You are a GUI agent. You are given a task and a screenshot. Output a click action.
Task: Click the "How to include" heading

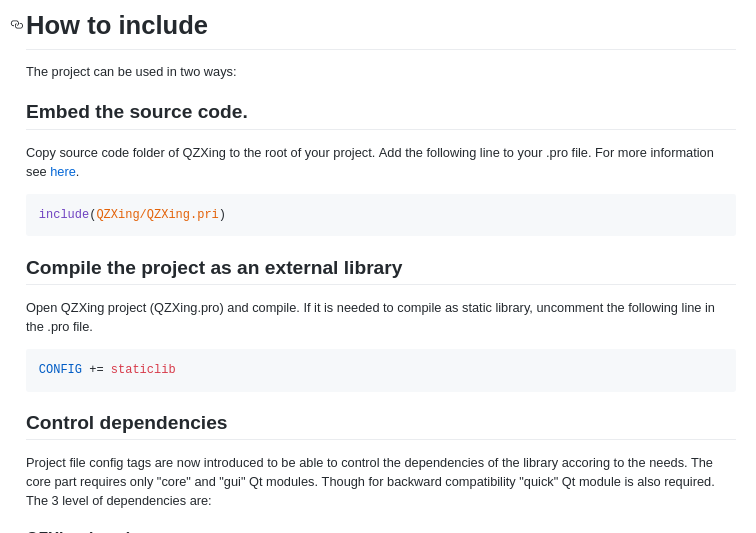click(x=117, y=25)
